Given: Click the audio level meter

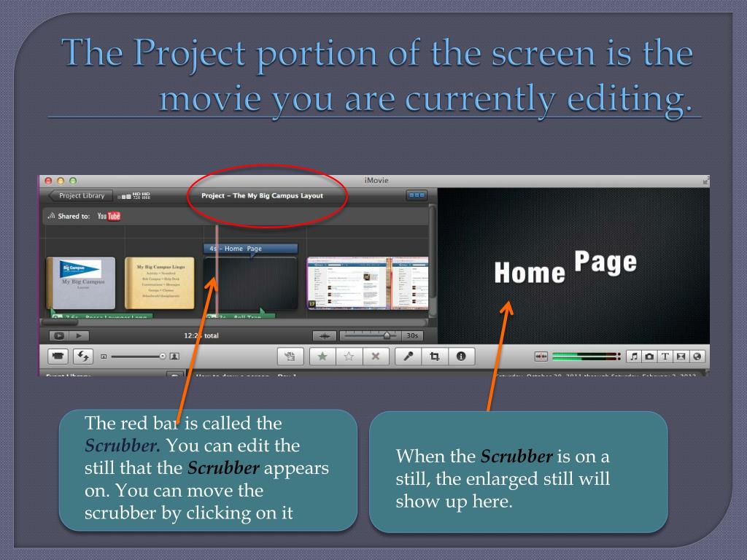Looking at the screenshot, I should tap(586, 356).
